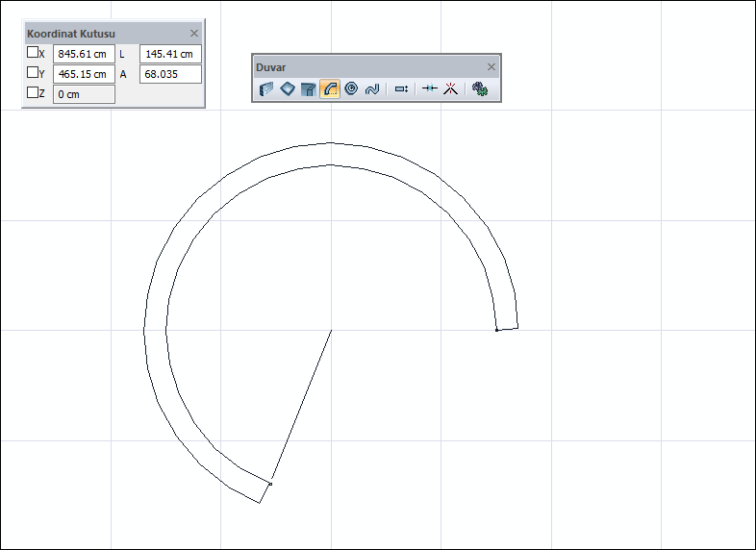Click the red crossed-lines wall icon
Image resolution: width=756 pixels, height=550 pixels.
449,89
